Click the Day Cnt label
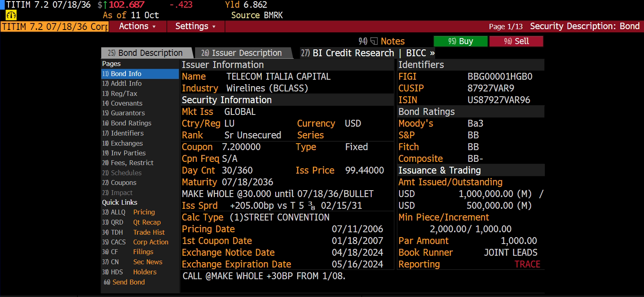 (198, 170)
